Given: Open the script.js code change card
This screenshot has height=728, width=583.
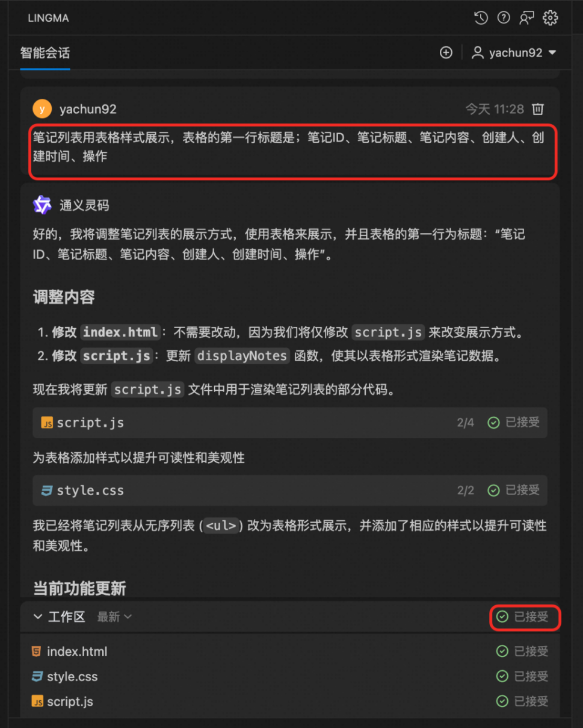Looking at the screenshot, I should pos(290,423).
